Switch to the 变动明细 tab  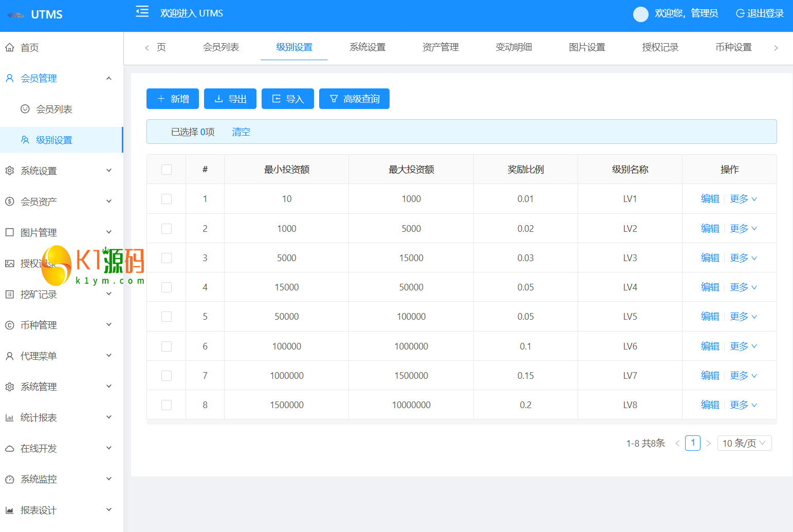pyautogui.click(x=513, y=47)
